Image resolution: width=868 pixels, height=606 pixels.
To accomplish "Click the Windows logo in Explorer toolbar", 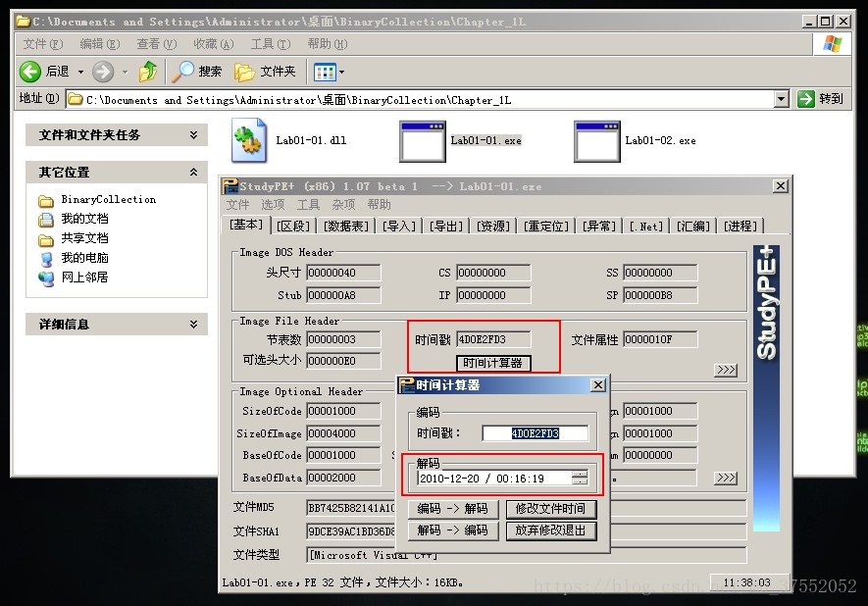I will (832, 44).
